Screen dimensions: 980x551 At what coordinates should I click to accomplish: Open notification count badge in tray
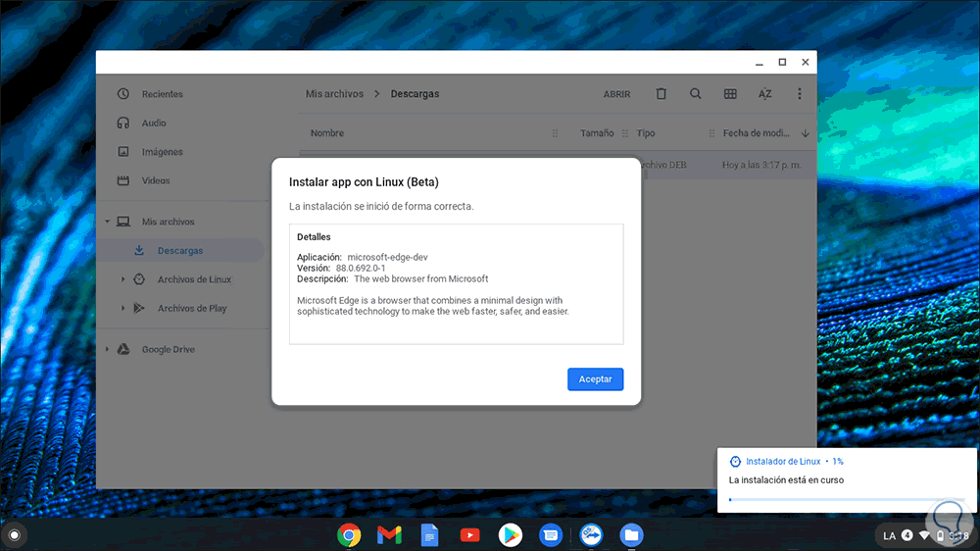tap(906, 535)
